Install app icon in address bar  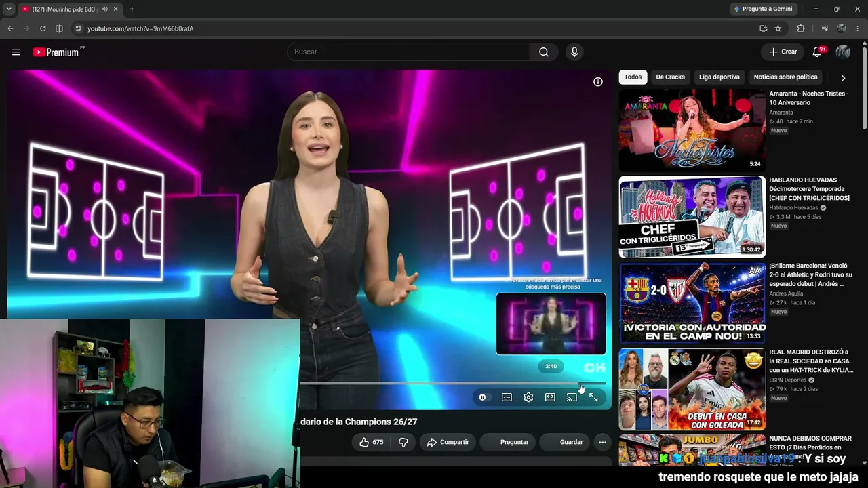point(764,28)
